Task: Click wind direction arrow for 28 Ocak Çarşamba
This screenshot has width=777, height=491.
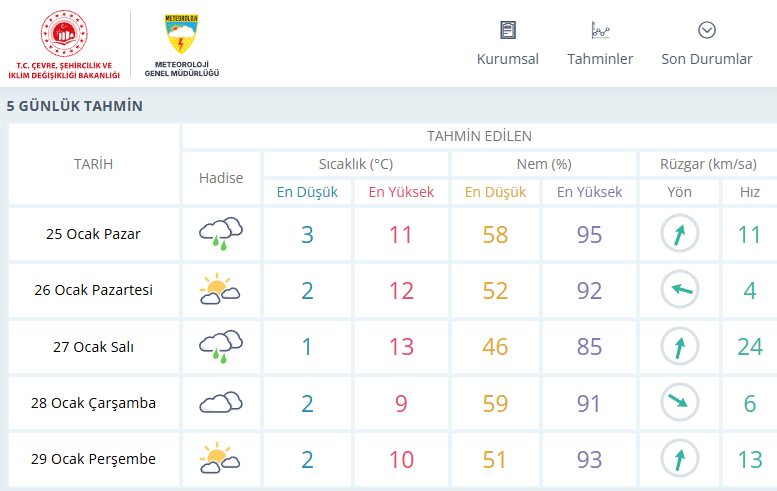Action: click(x=679, y=403)
